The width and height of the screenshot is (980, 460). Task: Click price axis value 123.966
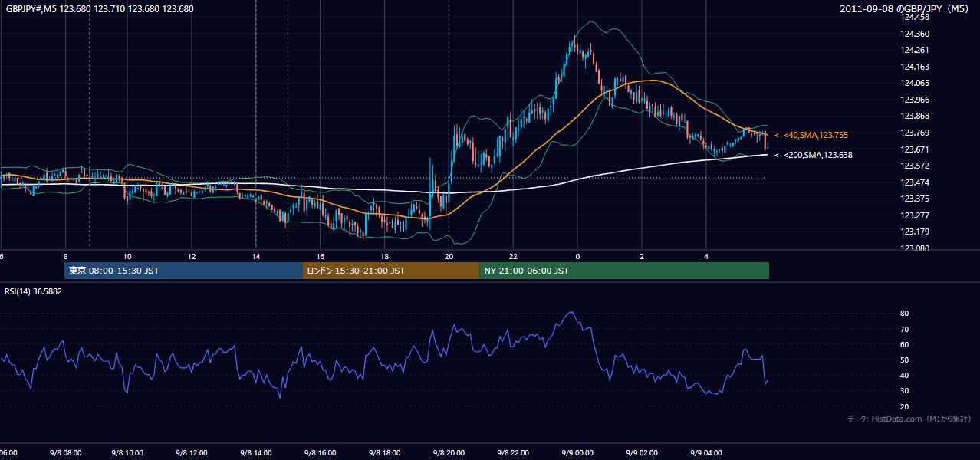[x=916, y=100]
